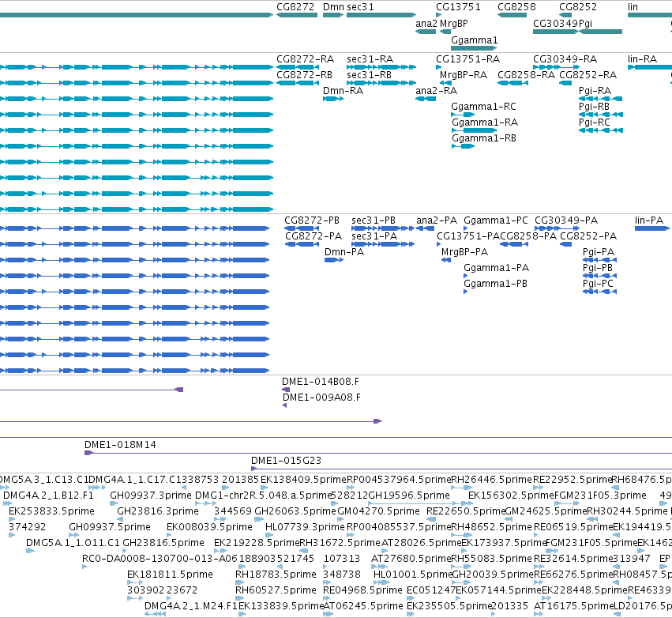Select the Ggamma1-RA transcript label
The height and width of the screenshot is (618, 672).
tap(485, 122)
